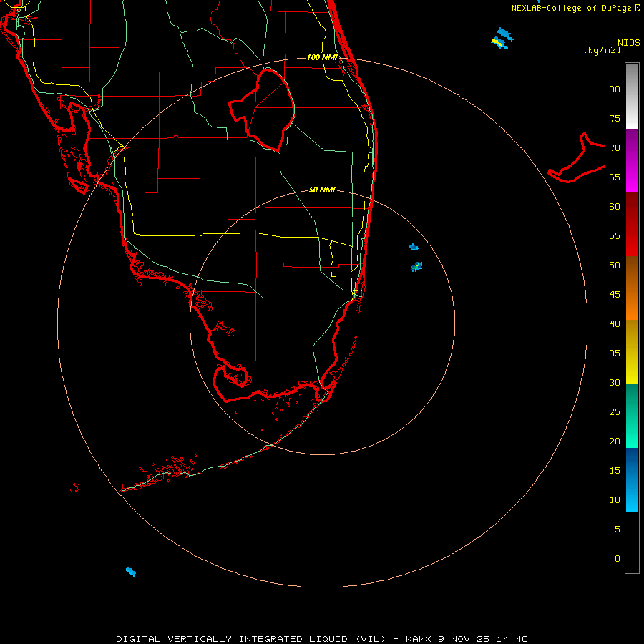The image size is (644, 644).
Task: Click the 40 value on the color scale
Action: point(615,323)
